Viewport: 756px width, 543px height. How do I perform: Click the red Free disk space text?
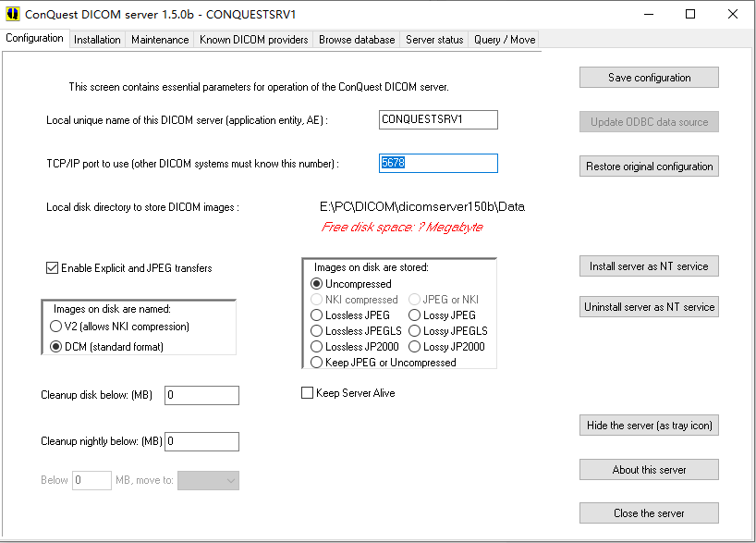pos(402,227)
